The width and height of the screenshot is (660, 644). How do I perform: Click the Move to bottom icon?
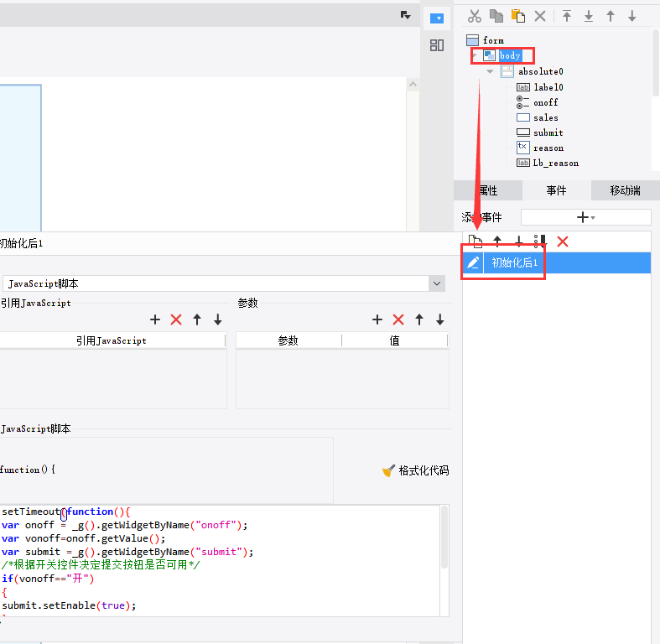click(589, 17)
